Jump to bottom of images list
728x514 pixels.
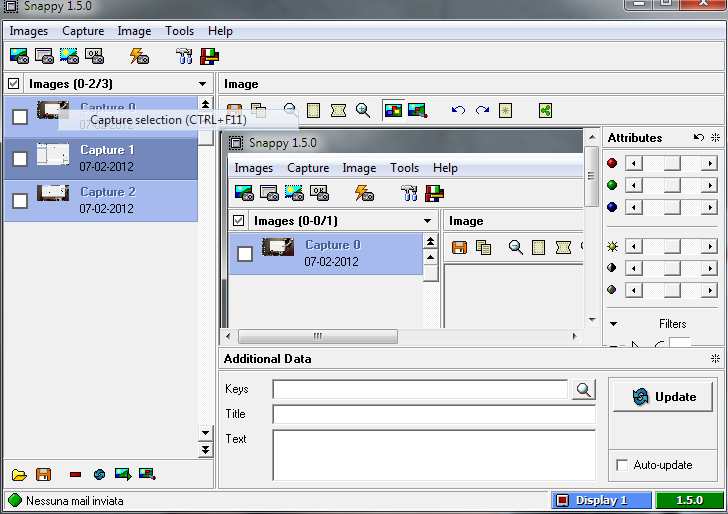tap(205, 449)
